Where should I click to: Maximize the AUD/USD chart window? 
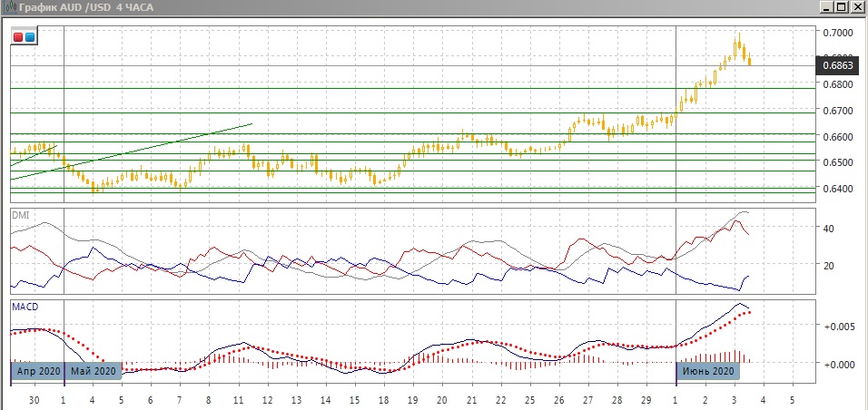tap(842, 7)
